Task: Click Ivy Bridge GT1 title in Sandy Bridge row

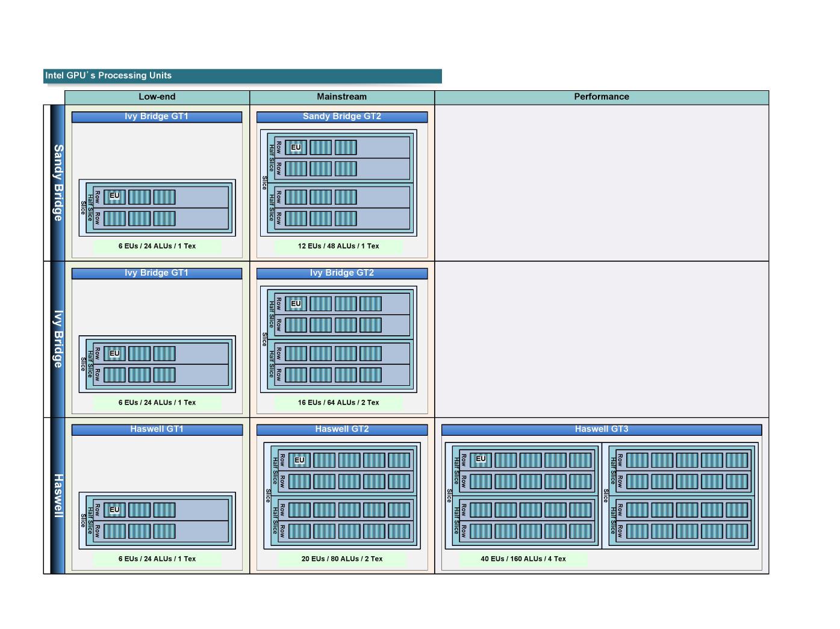Action: point(157,117)
